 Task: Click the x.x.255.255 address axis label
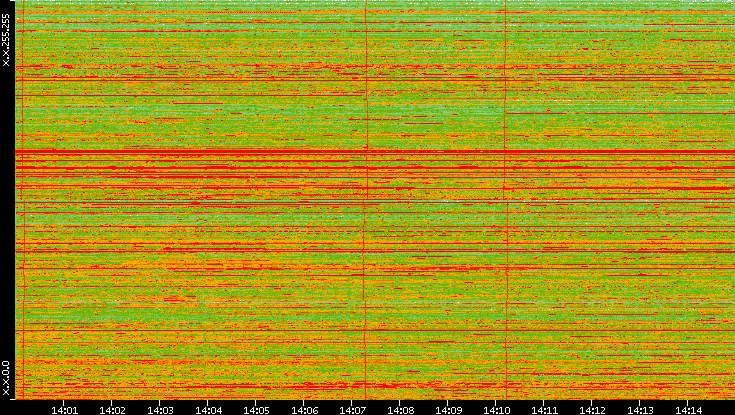pyautogui.click(x=6, y=40)
